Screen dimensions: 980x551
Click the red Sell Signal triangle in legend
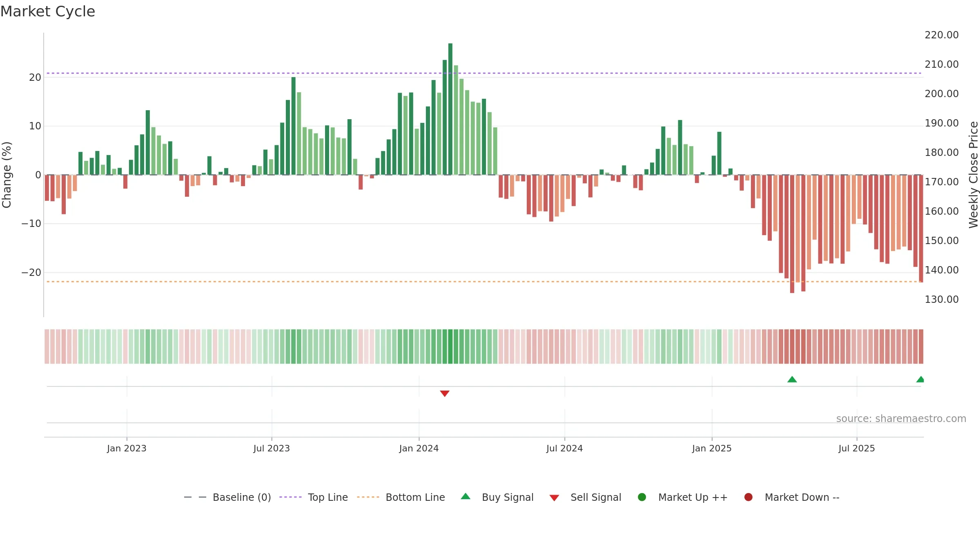554,498
